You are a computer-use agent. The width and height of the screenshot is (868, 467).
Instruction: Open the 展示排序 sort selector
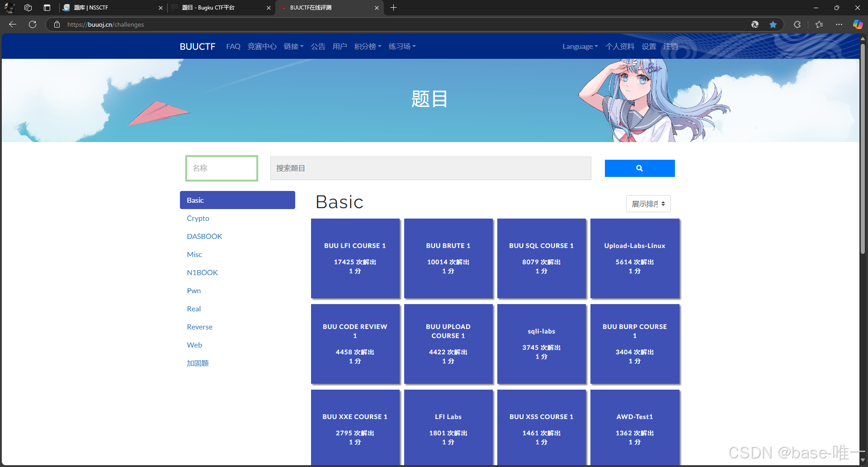coord(648,204)
